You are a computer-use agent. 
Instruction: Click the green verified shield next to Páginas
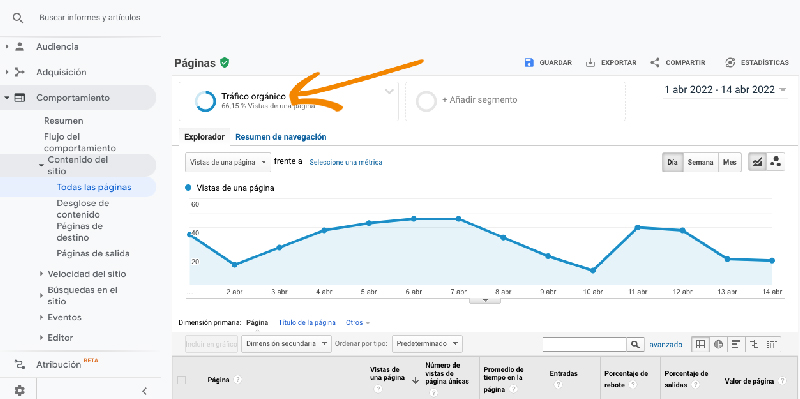click(224, 63)
